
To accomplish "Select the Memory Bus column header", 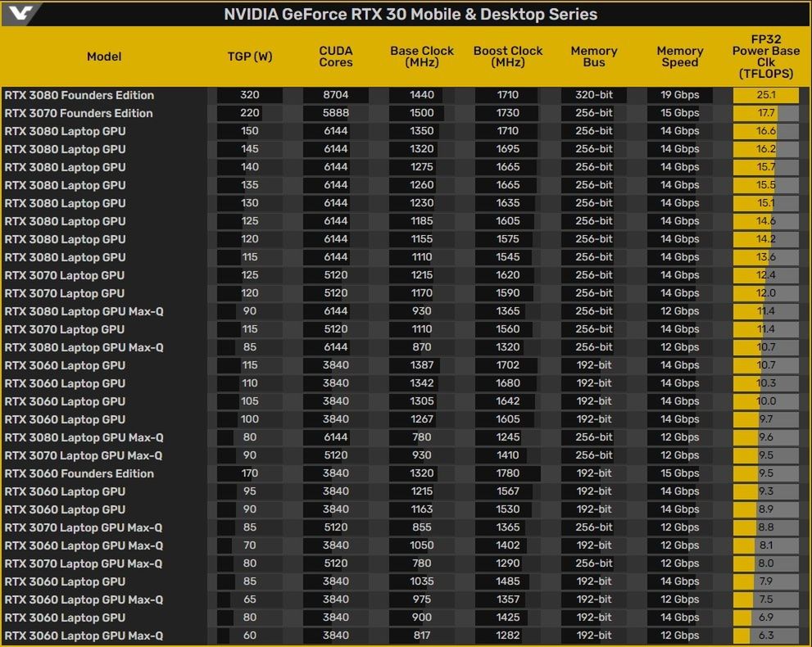I will click(x=593, y=57).
